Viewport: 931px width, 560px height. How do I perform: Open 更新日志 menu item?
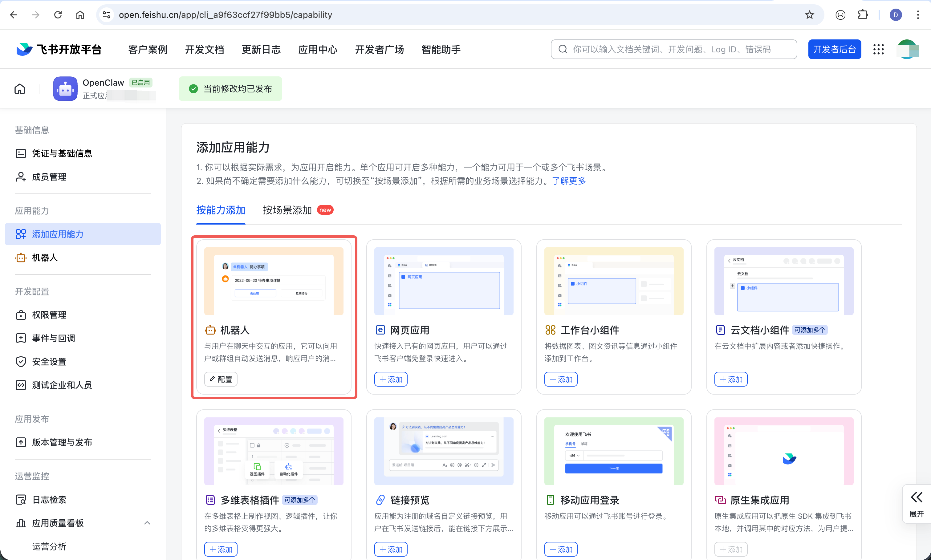point(261,49)
